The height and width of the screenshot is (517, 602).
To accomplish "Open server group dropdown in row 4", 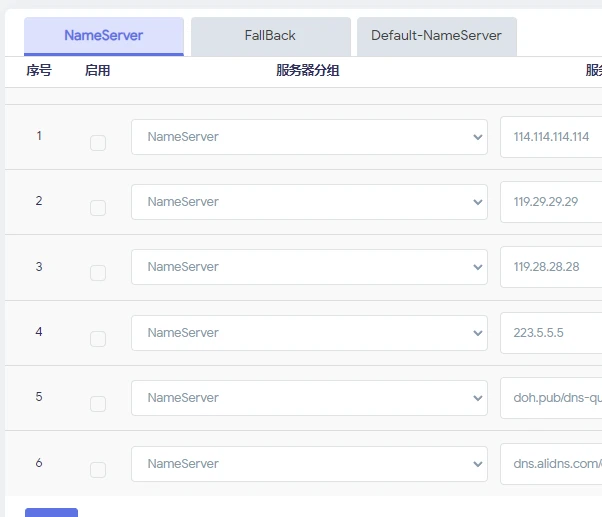I will (309, 333).
